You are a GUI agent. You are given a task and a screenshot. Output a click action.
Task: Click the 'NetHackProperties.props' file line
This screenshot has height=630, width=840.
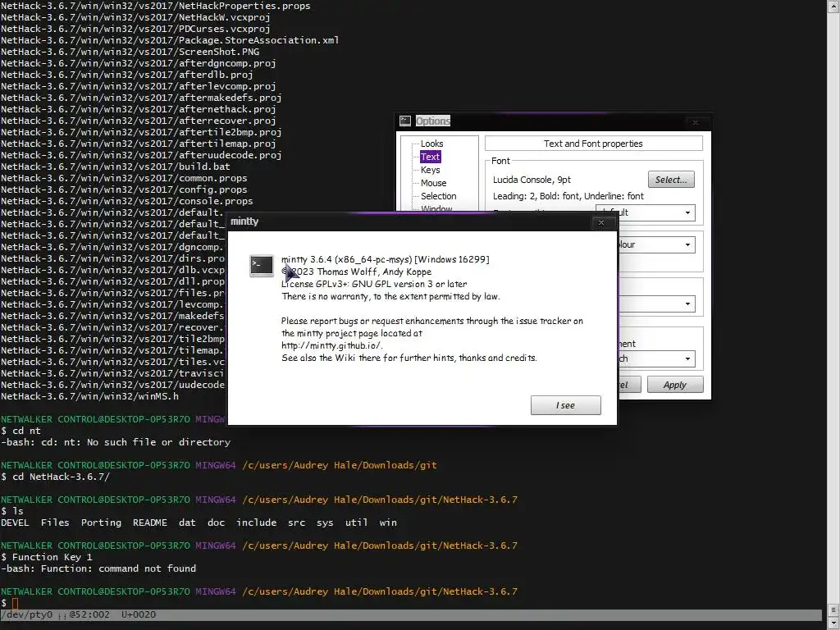tap(155, 6)
